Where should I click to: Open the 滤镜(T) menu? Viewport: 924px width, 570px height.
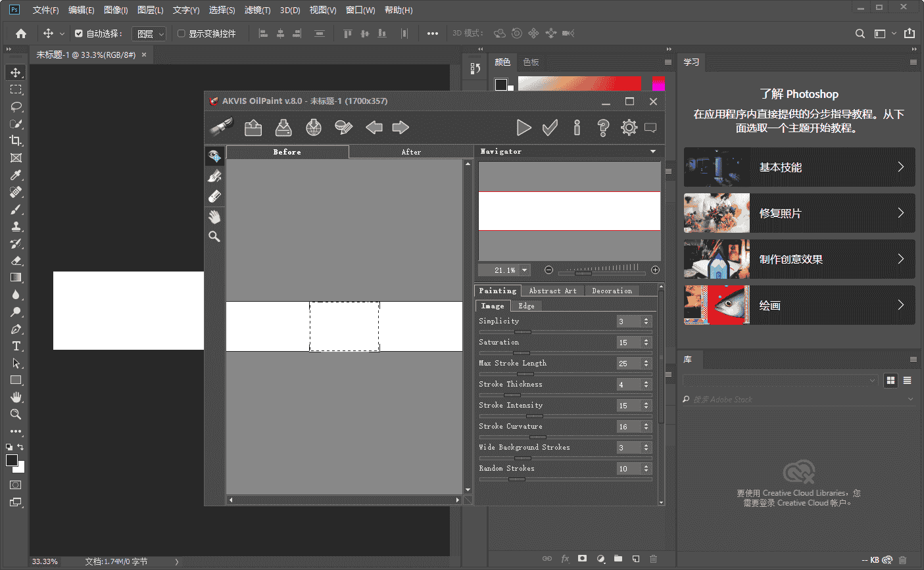(x=257, y=10)
